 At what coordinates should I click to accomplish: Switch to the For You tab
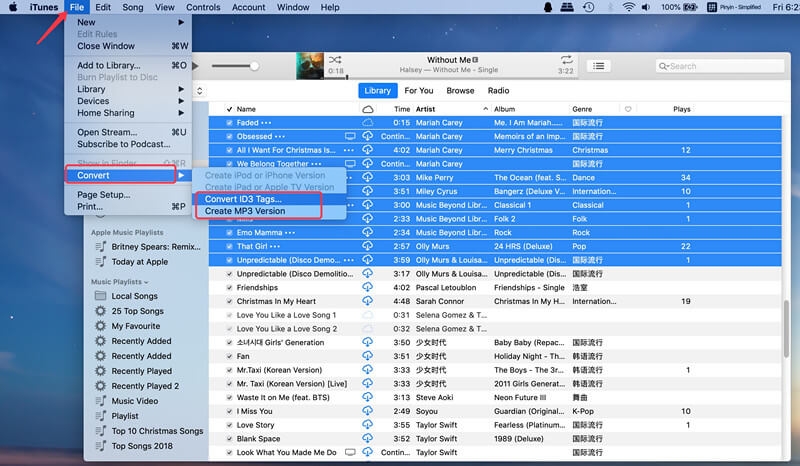[418, 90]
